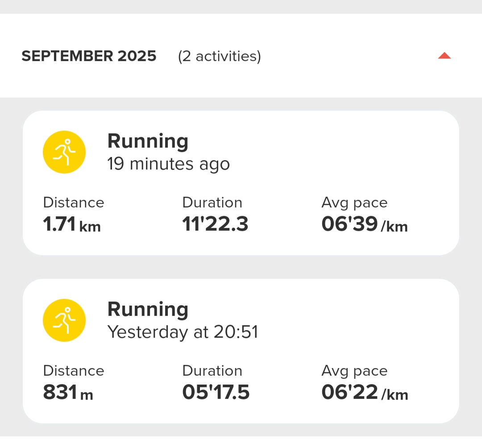Click the 'Yesterday at 20:51' timestamp
The image size is (482, 448).
click(183, 332)
